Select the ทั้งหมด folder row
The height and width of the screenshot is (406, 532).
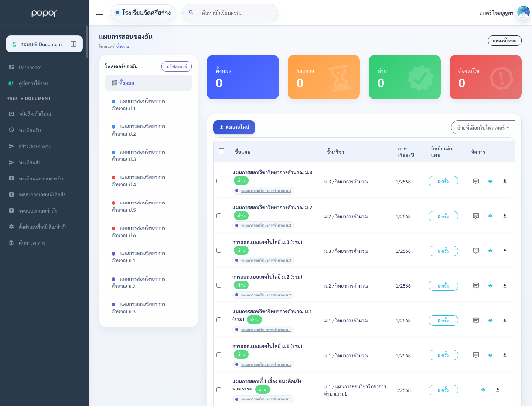[149, 83]
